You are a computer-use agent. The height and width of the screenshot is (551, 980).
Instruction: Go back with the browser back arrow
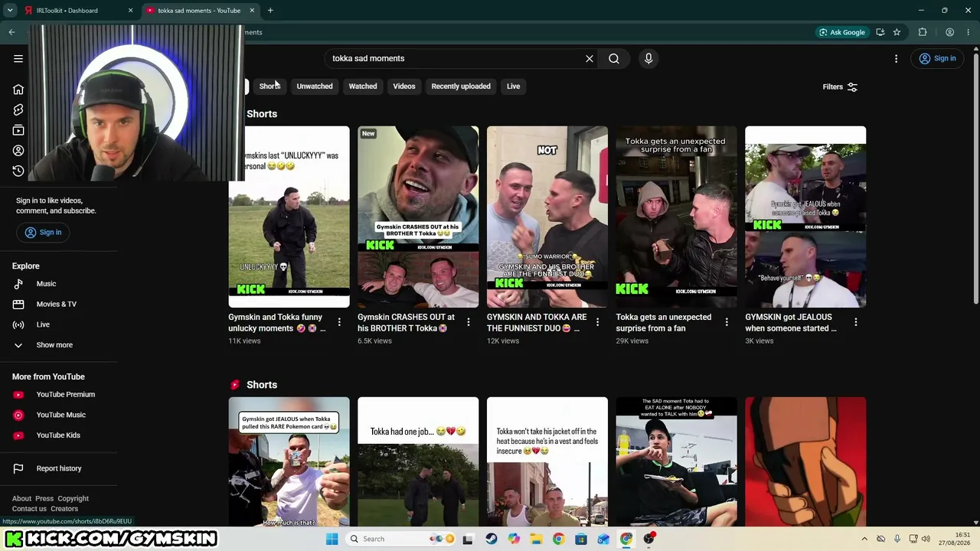[x=11, y=32]
